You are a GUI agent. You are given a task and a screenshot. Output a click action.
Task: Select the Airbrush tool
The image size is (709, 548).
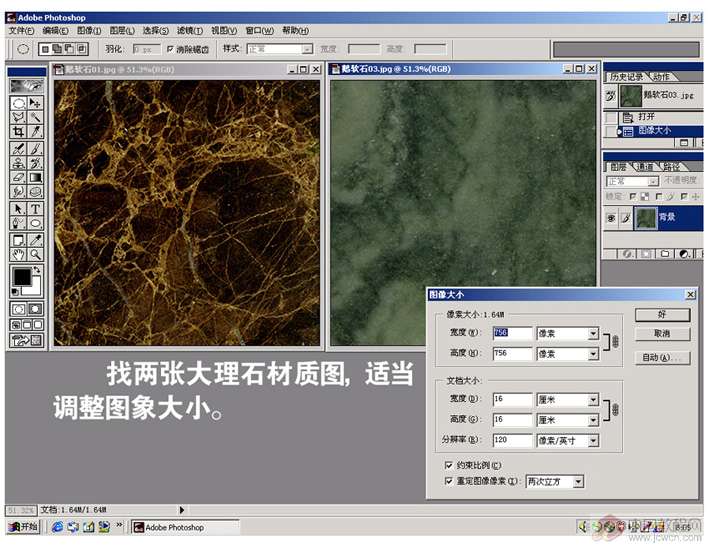coord(19,149)
